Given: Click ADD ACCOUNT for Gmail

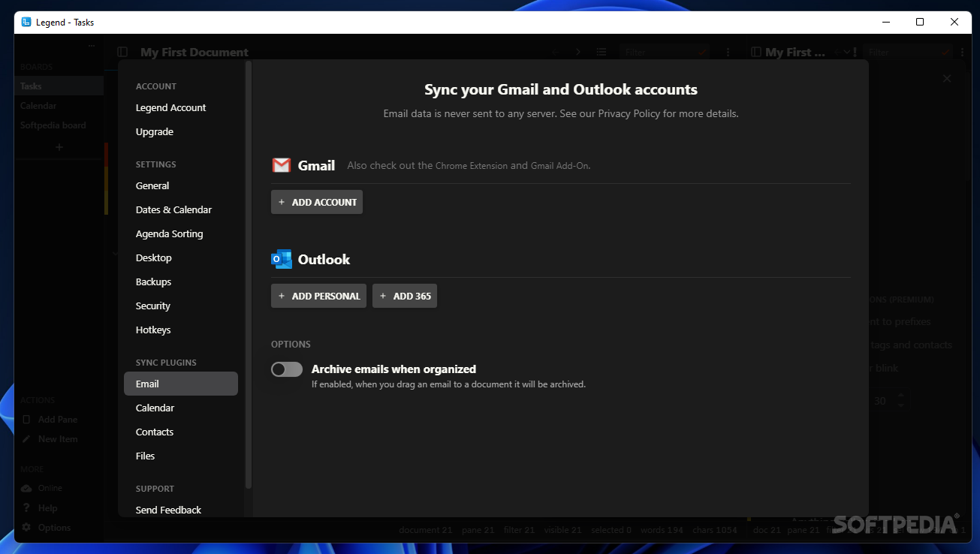Looking at the screenshot, I should (x=317, y=202).
